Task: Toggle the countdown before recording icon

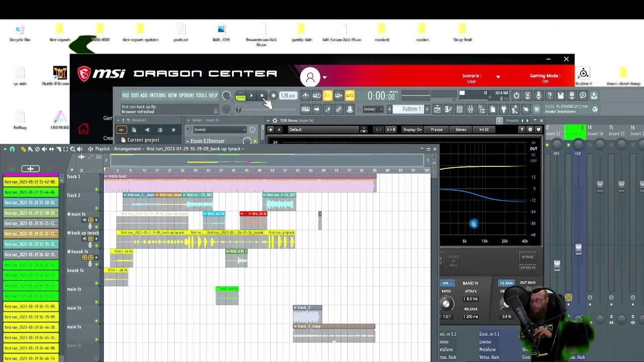Action: (328, 96)
